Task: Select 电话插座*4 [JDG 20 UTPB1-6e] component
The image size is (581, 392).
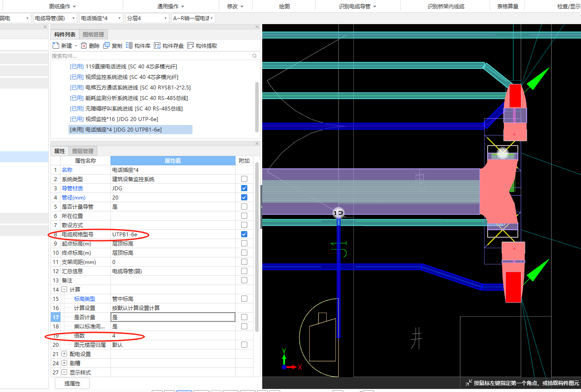Action: point(130,130)
